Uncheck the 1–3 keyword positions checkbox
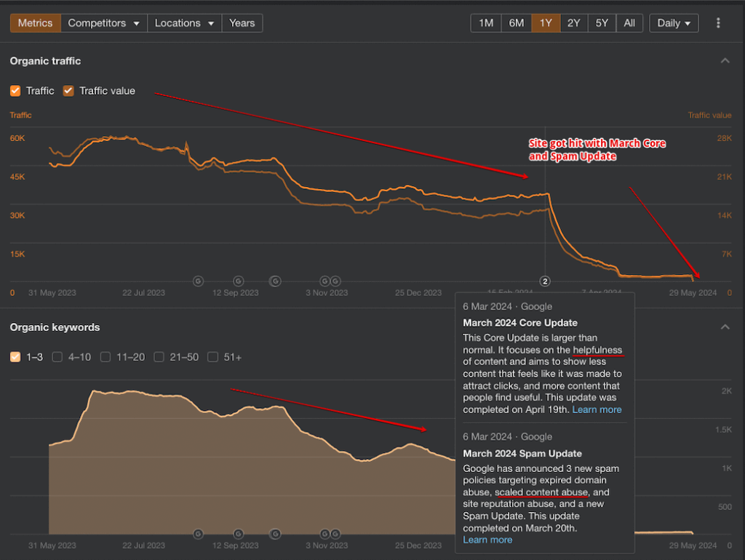This screenshot has width=745, height=560. (15, 356)
